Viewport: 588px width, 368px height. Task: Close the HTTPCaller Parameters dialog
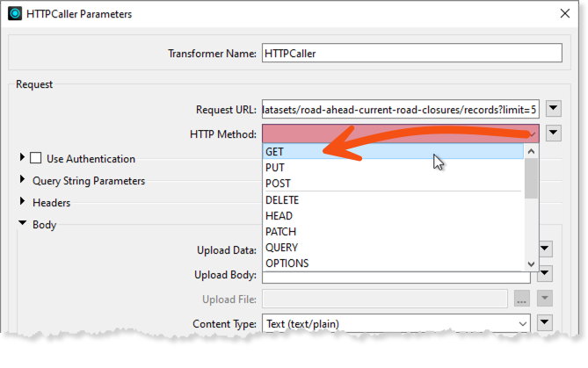tap(563, 14)
